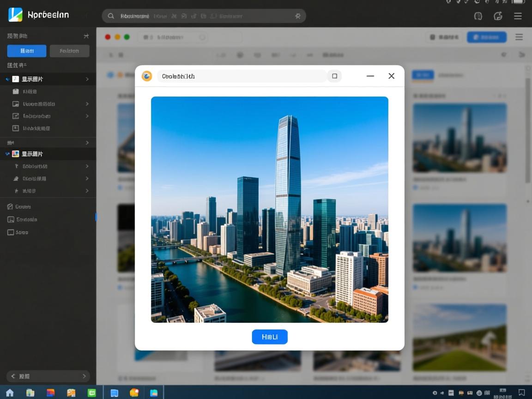Click the pin icon in sidebar header
The width and height of the screenshot is (532, 399).
86,36
